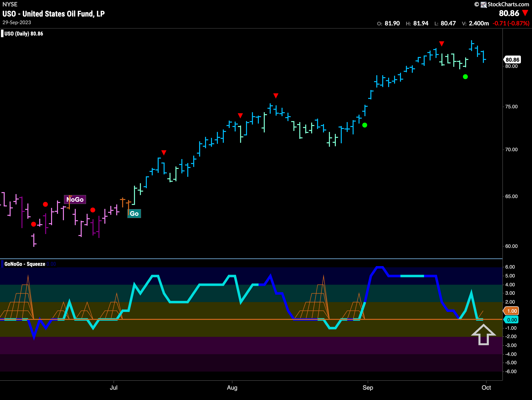Click the volume value 2.400m
The height and width of the screenshot is (400, 532).
click(x=479, y=23)
